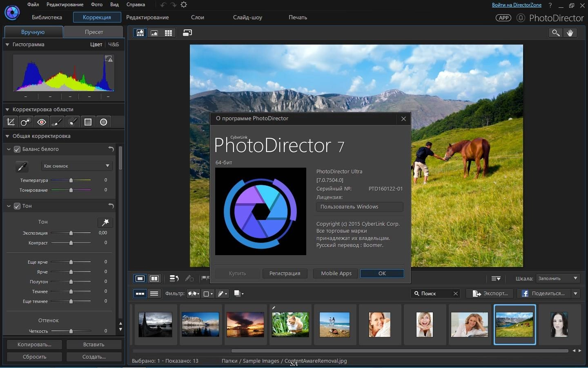Image resolution: width=588 pixels, height=368 pixels.
Task: Close the about PhotoDirector dialog
Action: pyautogui.click(x=403, y=119)
